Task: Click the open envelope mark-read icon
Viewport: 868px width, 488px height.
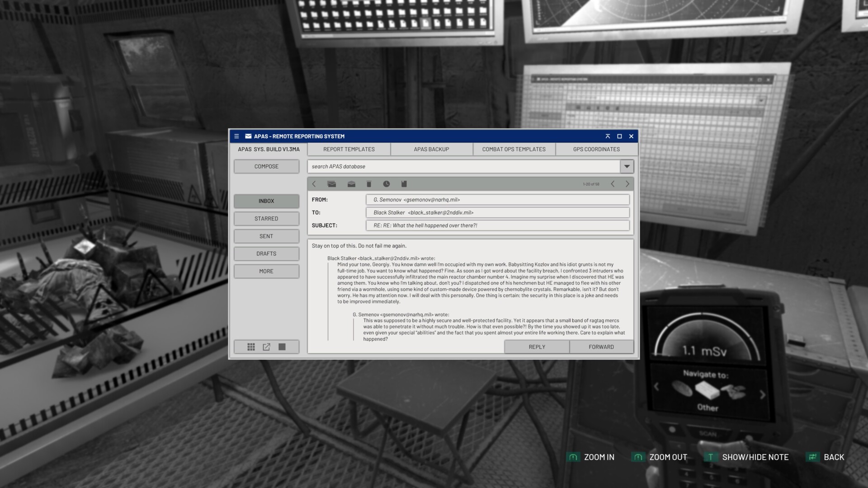Action: tap(351, 184)
